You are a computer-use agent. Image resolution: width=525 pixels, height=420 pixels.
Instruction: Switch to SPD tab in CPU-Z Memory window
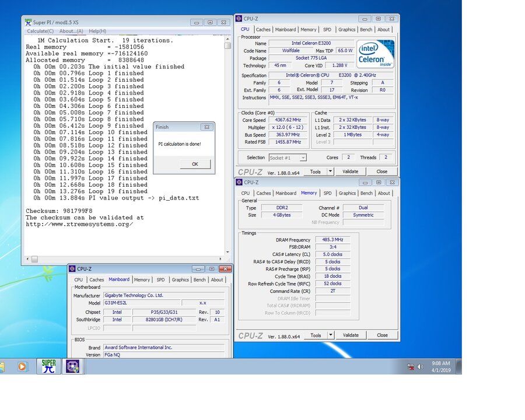click(327, 193)
